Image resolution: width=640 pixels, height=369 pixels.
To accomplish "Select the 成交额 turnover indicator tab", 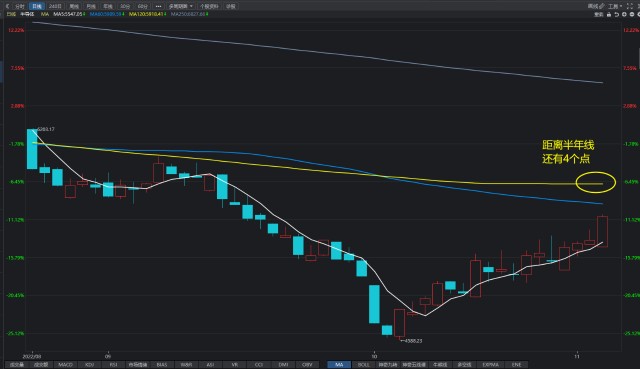I will pos(41,365).
